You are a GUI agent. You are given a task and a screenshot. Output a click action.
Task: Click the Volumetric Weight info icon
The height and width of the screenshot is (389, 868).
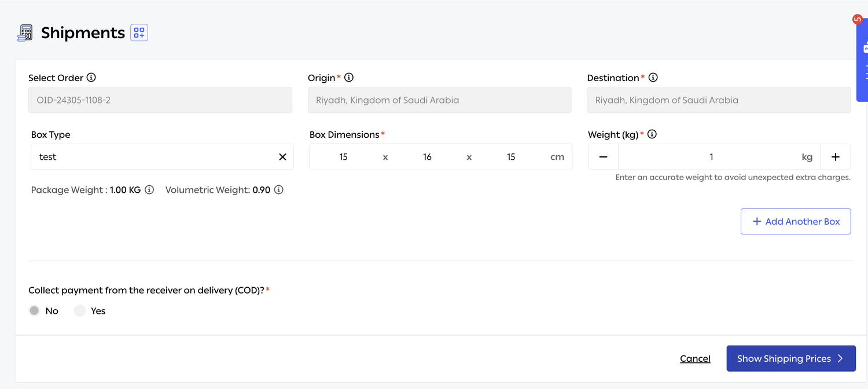278,190
